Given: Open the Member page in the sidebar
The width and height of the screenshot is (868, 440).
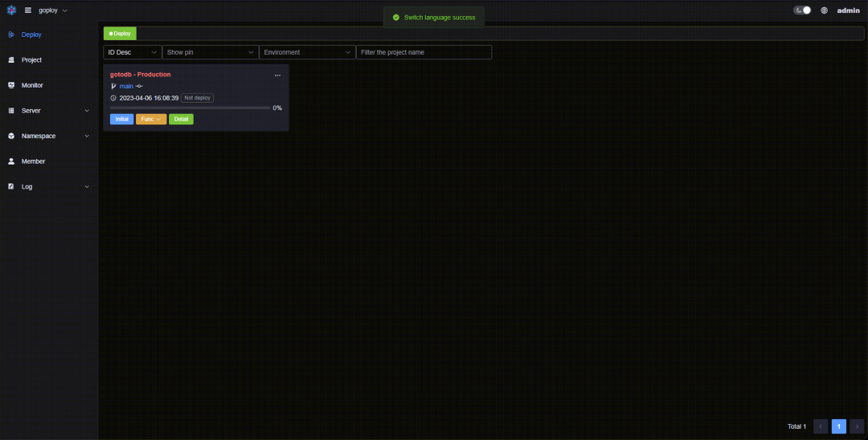Looking at the screenshot, I should pos(49,161).
